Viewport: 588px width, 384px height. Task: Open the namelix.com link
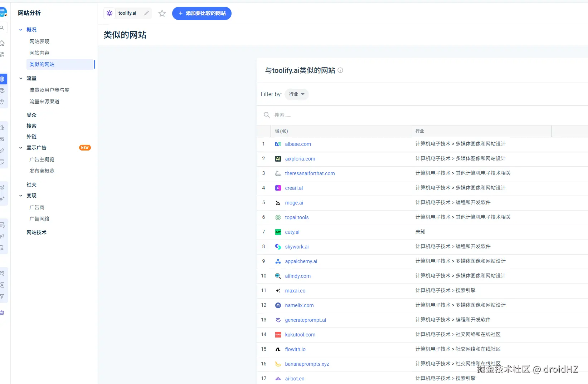click(x=299, y=305)
